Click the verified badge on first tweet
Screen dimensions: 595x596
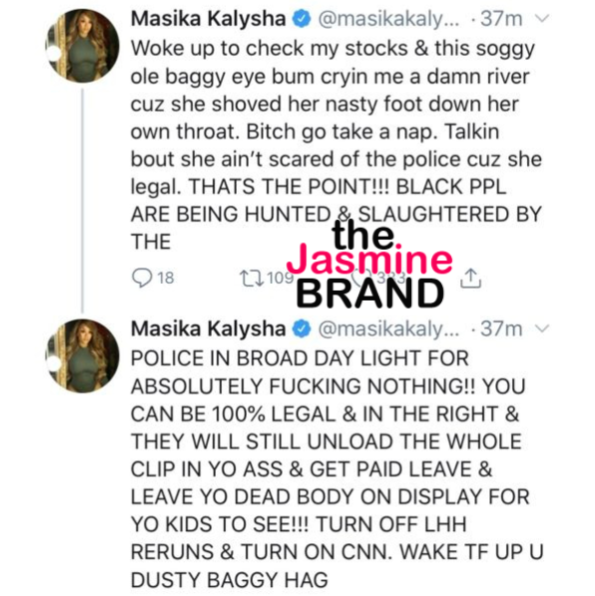tap(302, 19)
